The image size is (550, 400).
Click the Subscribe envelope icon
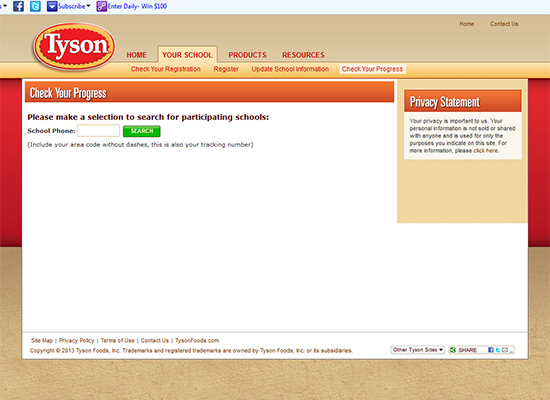click(x=52, y=6)
